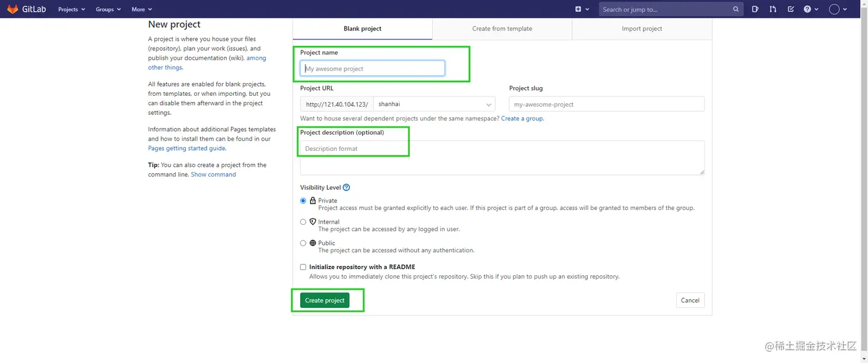Viewport: 868px width, 363px height.
Task: Open the More dropdown menu
Action: 142,9
